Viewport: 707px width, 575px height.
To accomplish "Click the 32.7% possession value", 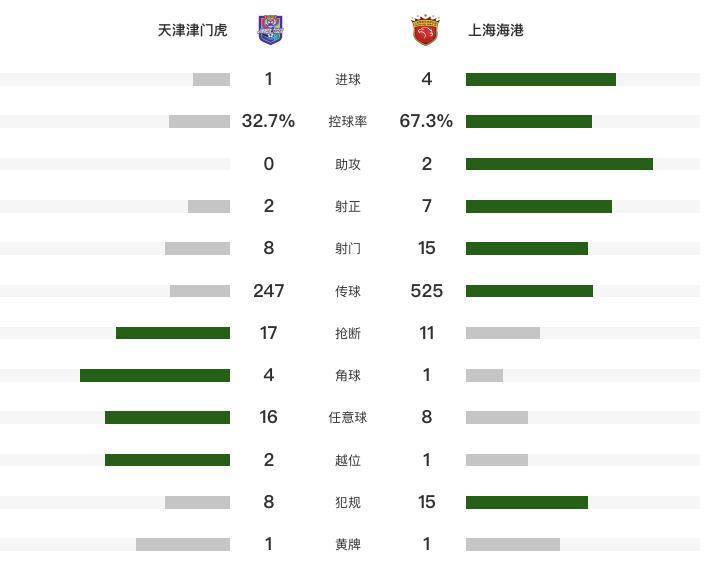I will tap(268, 121).
